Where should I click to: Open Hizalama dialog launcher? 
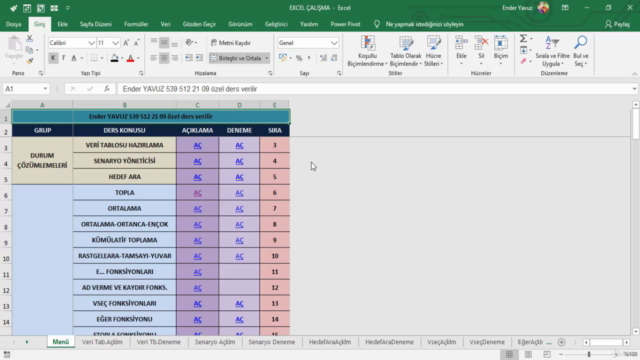pos(270,73)
